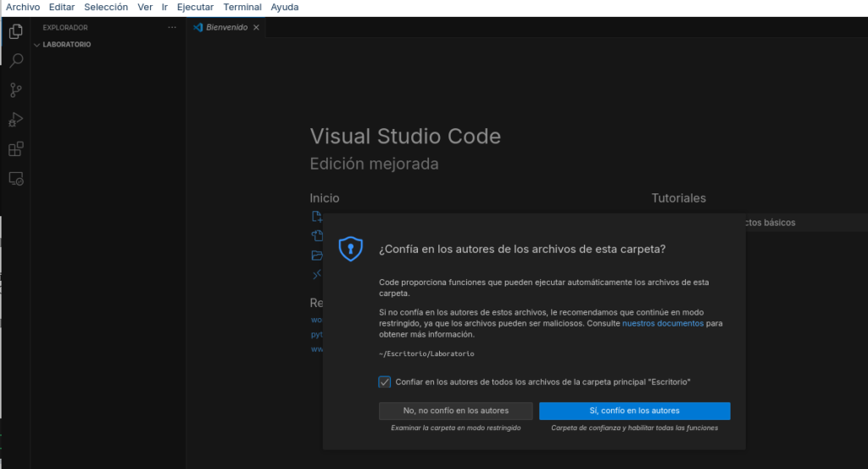Click 'Sí, confío en los autores' button
868x469 pixels.
634,410
